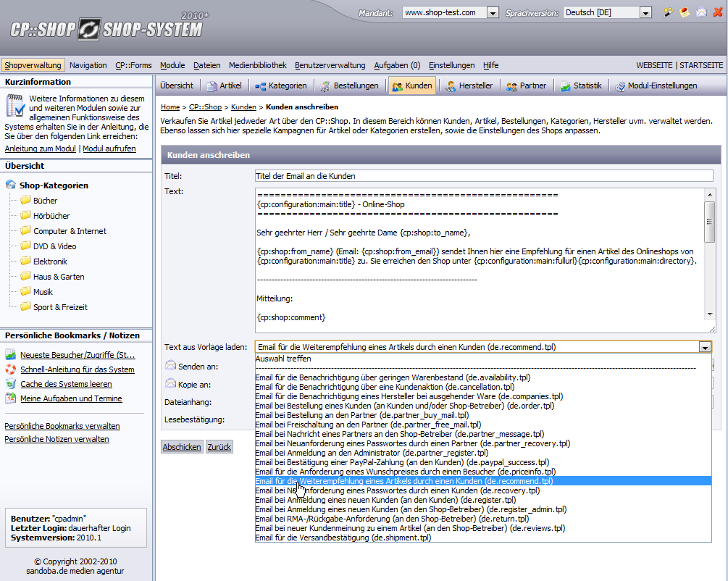This screenshot has height=581, width=728.
Task: Follow the Modul aufrufen link
Action: [109, 149]
